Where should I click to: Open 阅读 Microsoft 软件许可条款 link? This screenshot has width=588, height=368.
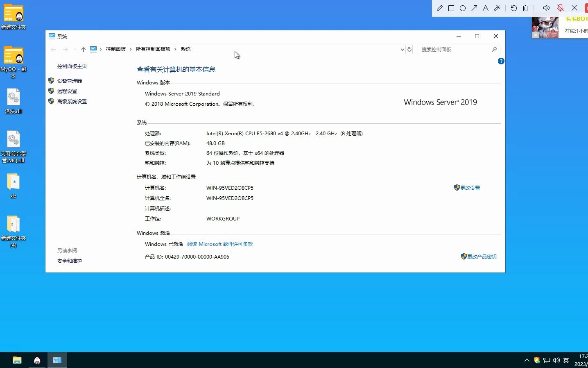coord(220,244)
